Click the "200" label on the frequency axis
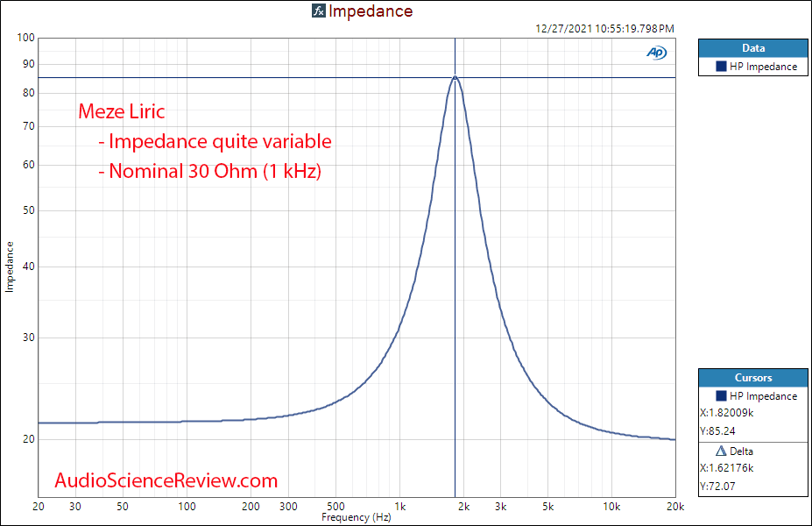Screen dimensions: 812x526 tap(251, 507)
